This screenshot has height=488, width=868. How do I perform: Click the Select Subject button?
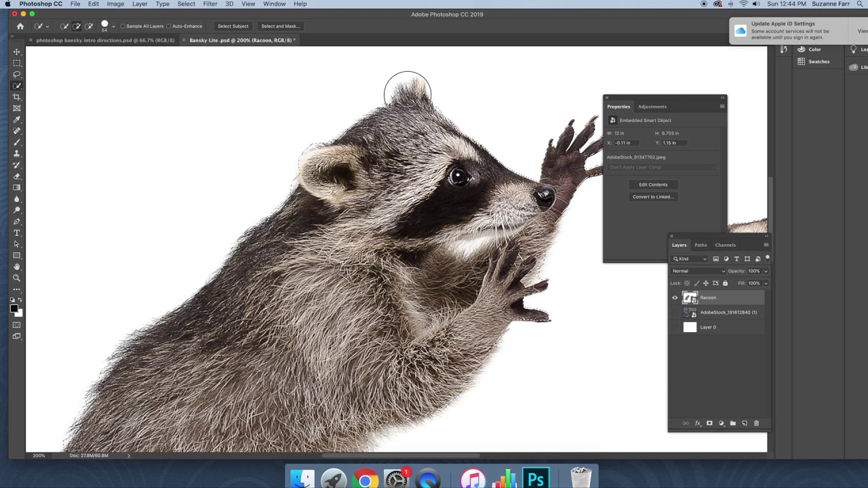[x=233, y=26]
